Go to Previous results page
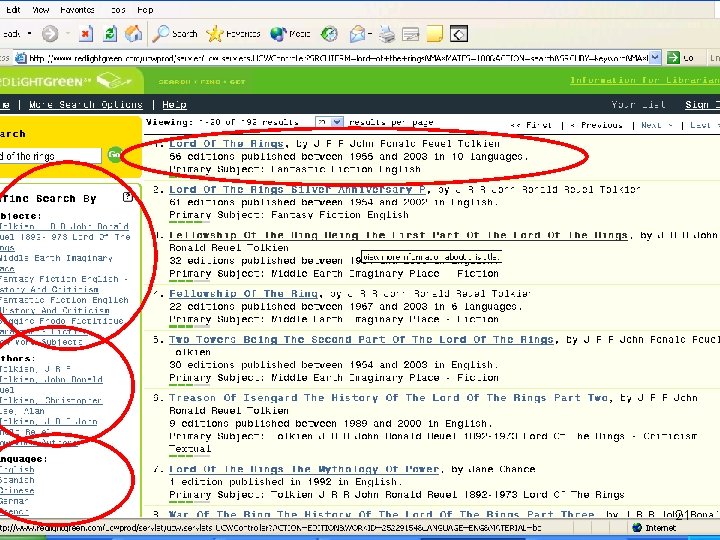 tap(596, 125)
